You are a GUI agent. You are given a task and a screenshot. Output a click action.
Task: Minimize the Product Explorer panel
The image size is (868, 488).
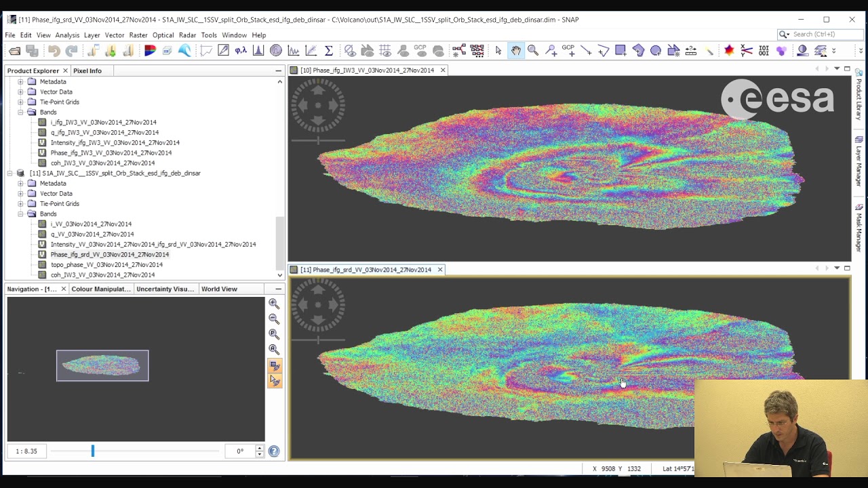[x=278, y=70]
